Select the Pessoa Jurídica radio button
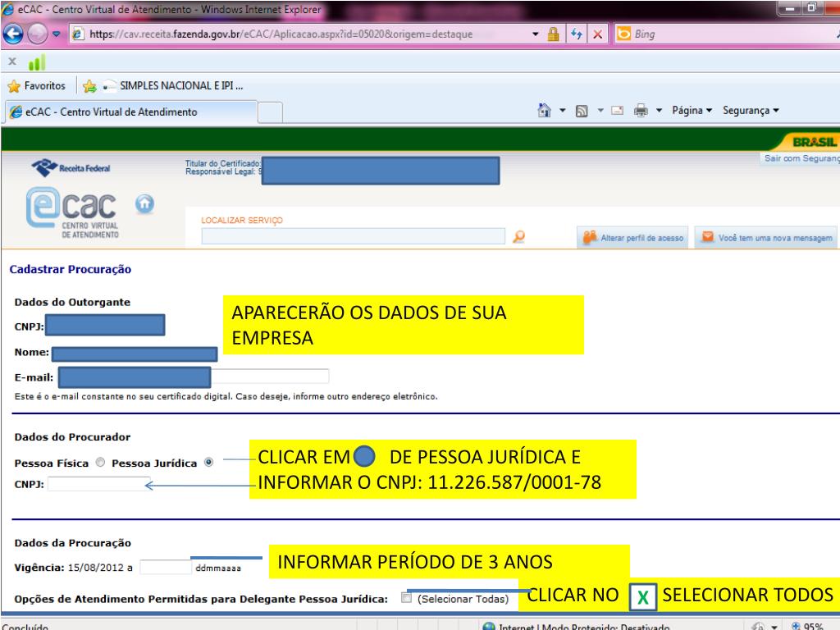This screenshot has width=840, height=630. click(x=208, y=462)
